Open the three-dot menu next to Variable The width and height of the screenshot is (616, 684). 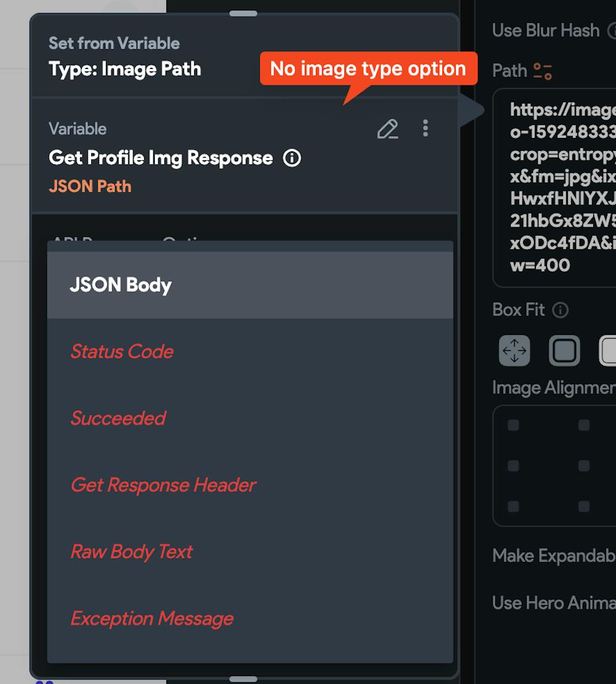425,128
